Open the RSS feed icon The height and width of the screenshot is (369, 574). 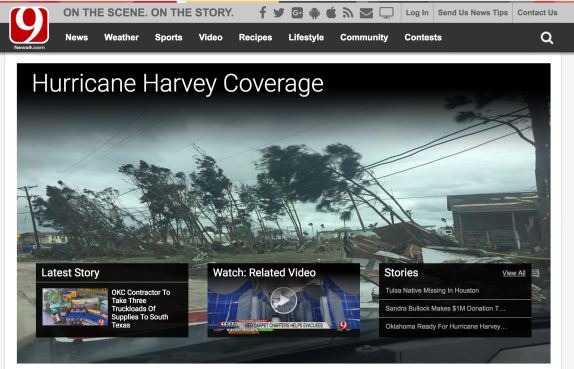point(348,13)
